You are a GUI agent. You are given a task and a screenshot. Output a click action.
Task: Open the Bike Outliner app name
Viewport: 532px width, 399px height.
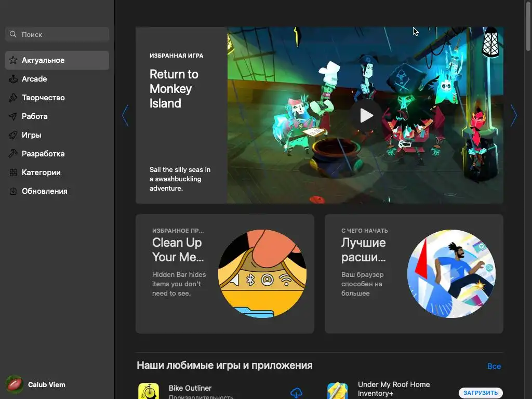[x=190, y=388]
